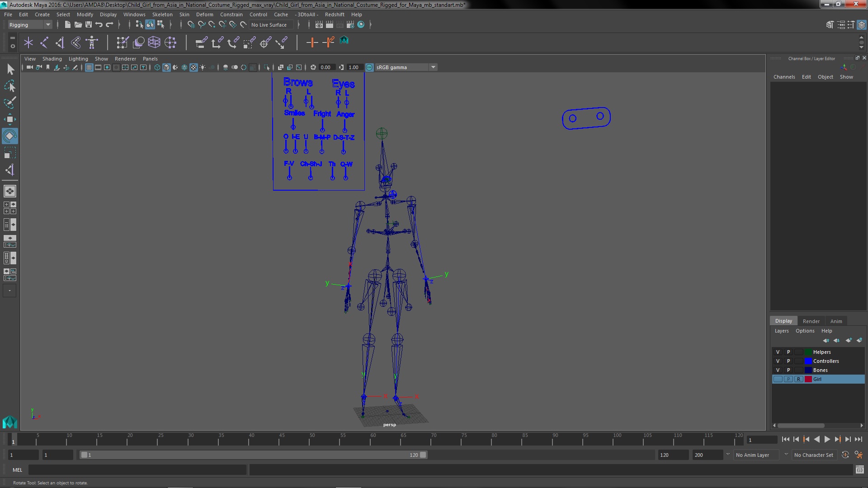This screenshot has width=868, height=488.
Task: Go to end of playback range
Action: pos(858,439)
